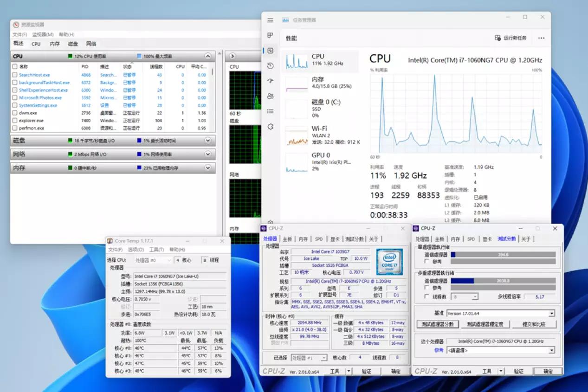The image size is (588, 392).
Task: Click the 测试处理器分数 benchmark button
Action: click(x=437, y=324)
